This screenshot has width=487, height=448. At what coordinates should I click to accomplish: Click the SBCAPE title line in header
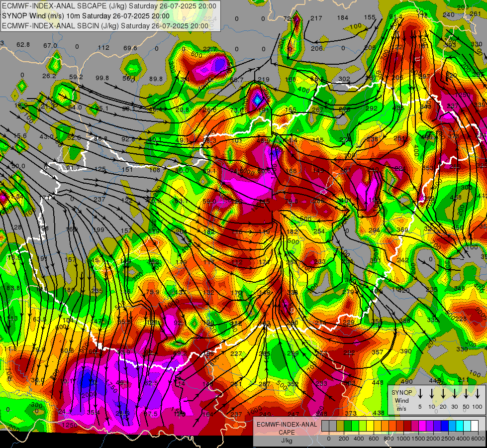109,6
